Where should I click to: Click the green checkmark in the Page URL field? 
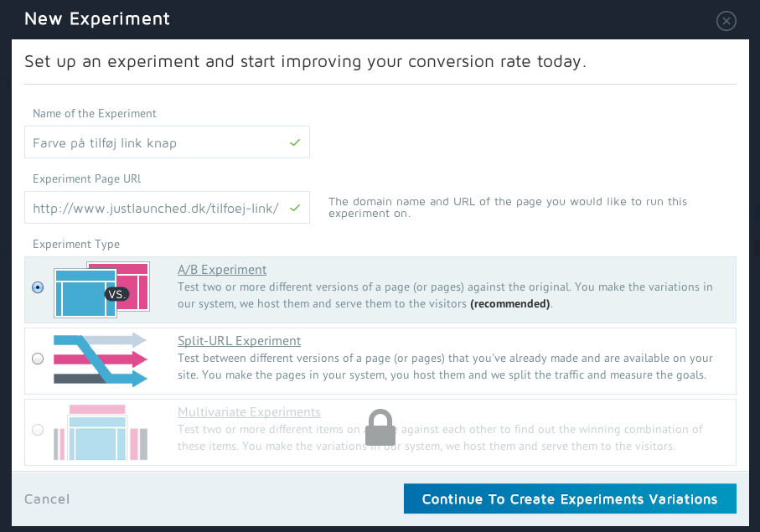coord(295,208)
